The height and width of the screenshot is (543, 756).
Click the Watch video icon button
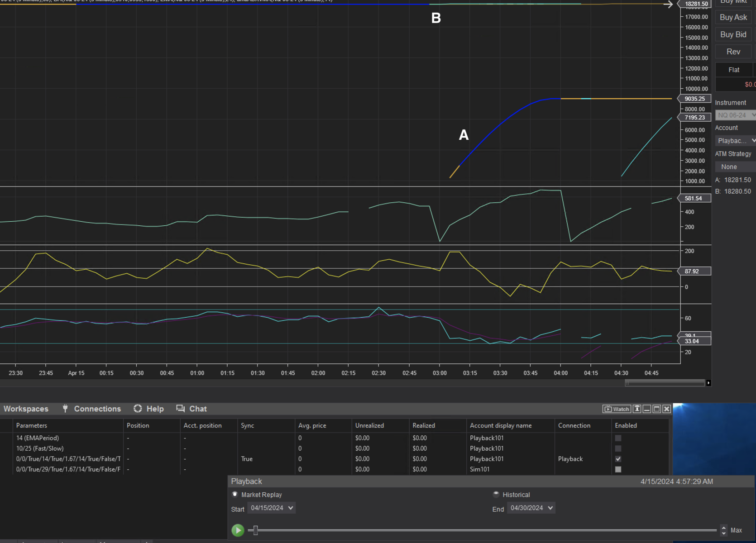617,409
